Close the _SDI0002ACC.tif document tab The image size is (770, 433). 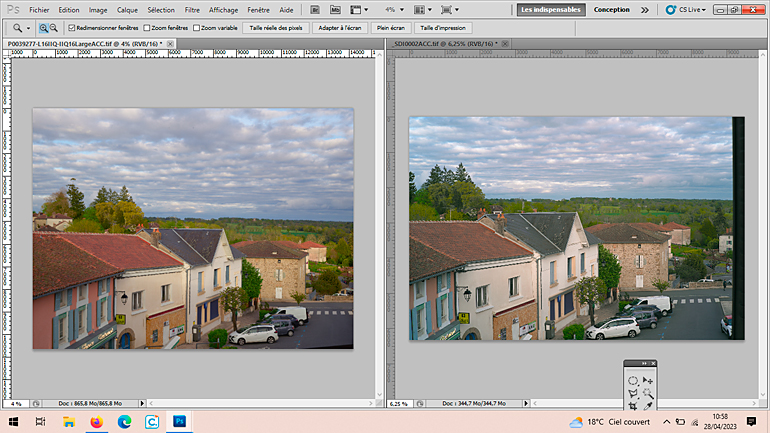[505, 44]
